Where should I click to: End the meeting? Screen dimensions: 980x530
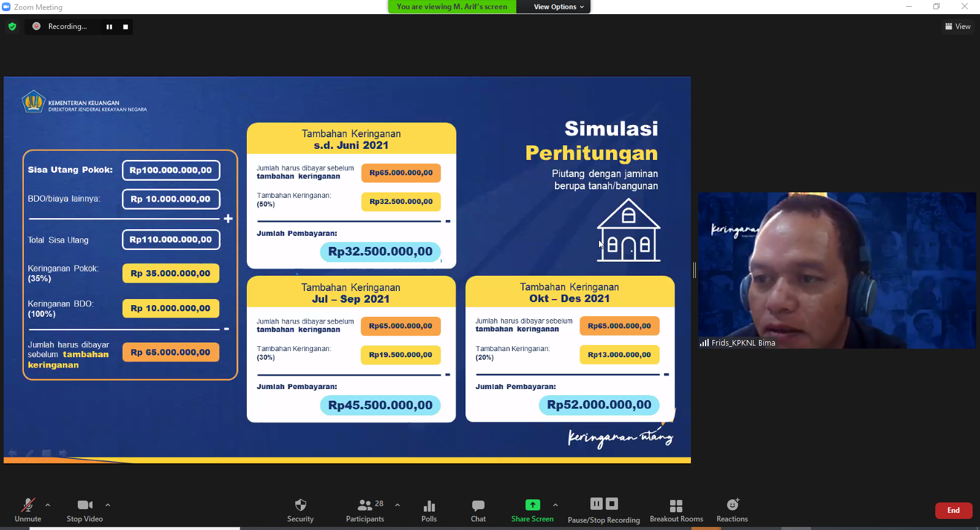pos(953,510)
